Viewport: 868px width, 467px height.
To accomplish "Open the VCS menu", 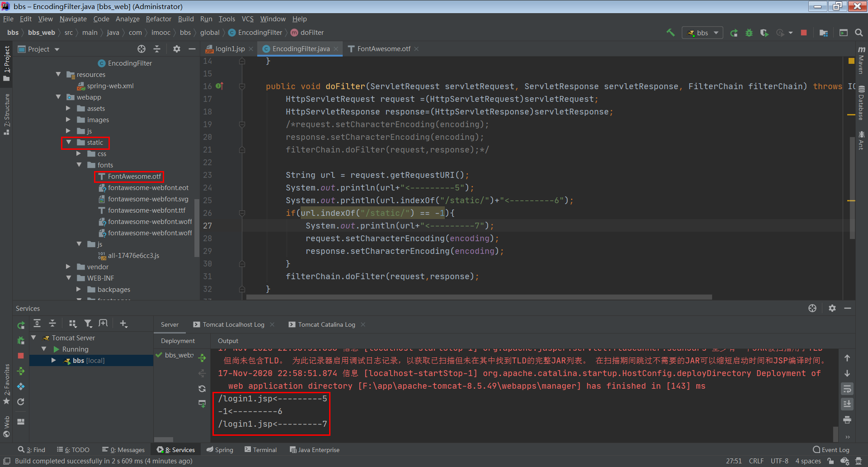I will click(247, 19).
